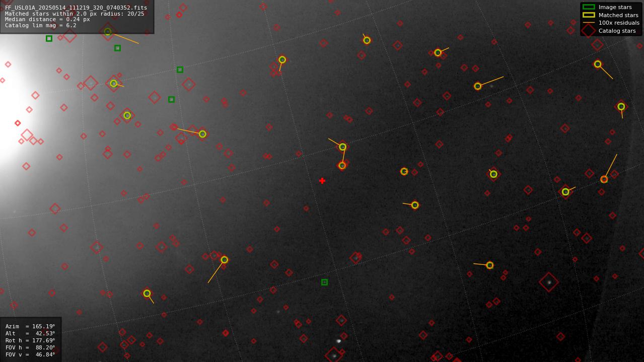Click the 'Rot h = 177.69°' value

(30, 340)
